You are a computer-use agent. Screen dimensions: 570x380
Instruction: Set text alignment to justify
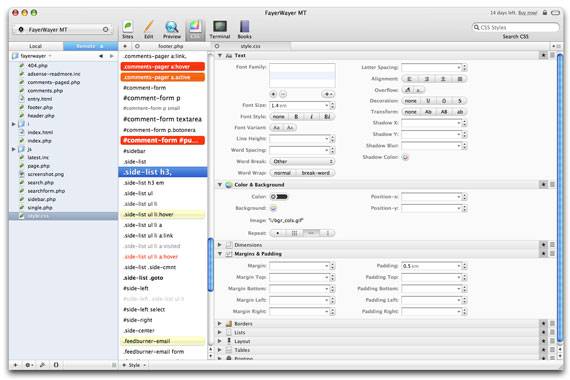459,79
